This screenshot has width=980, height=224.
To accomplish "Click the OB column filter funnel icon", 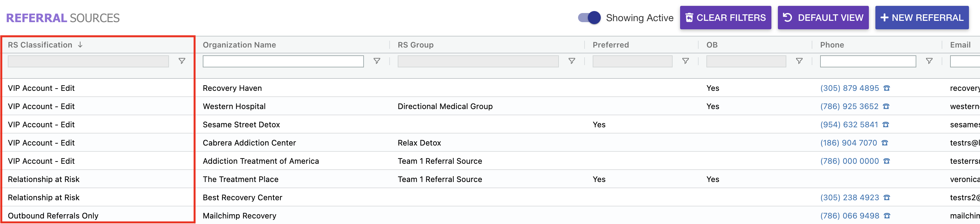I will click(799, 61).
